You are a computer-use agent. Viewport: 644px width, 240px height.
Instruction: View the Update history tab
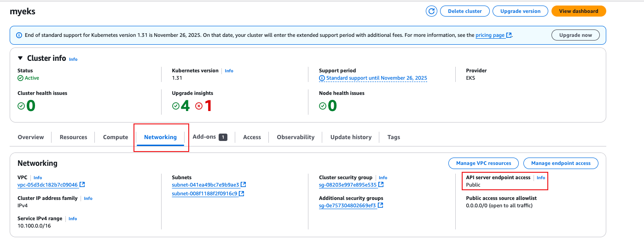[x=351, y=137]
